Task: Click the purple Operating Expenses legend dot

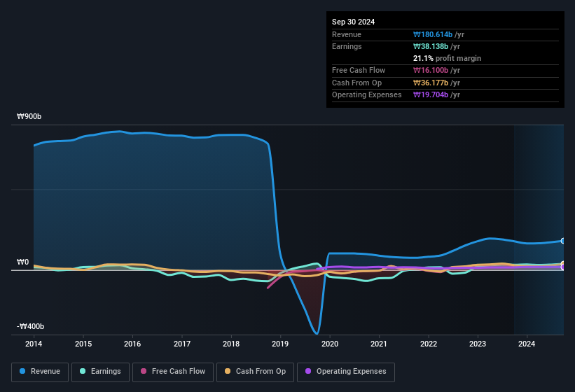Action: point(307,372)
